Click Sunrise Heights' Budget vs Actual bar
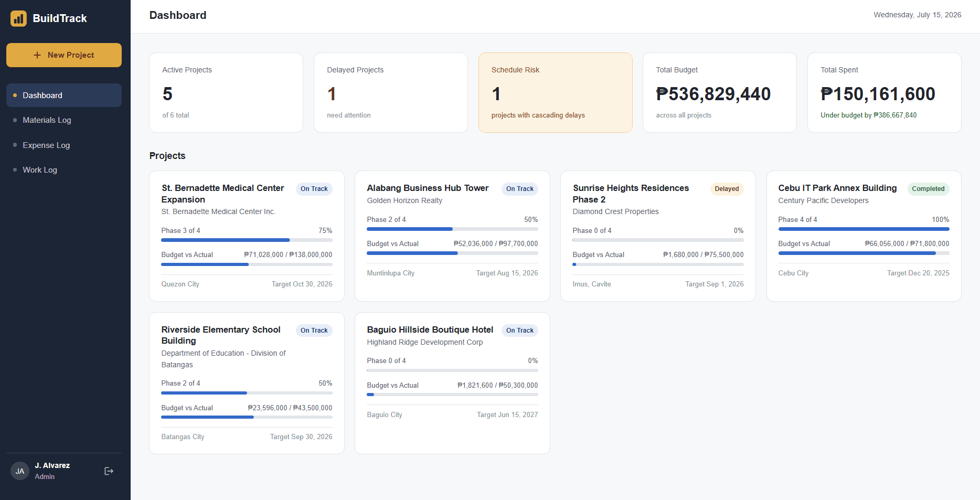Screen dimensions: 980x500 coord(658,264)
